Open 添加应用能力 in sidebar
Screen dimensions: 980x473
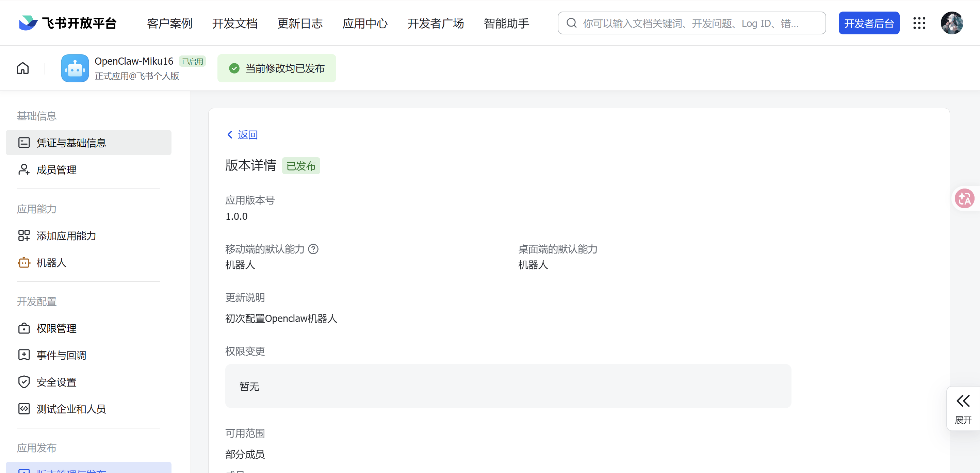[x=66, y=236]
